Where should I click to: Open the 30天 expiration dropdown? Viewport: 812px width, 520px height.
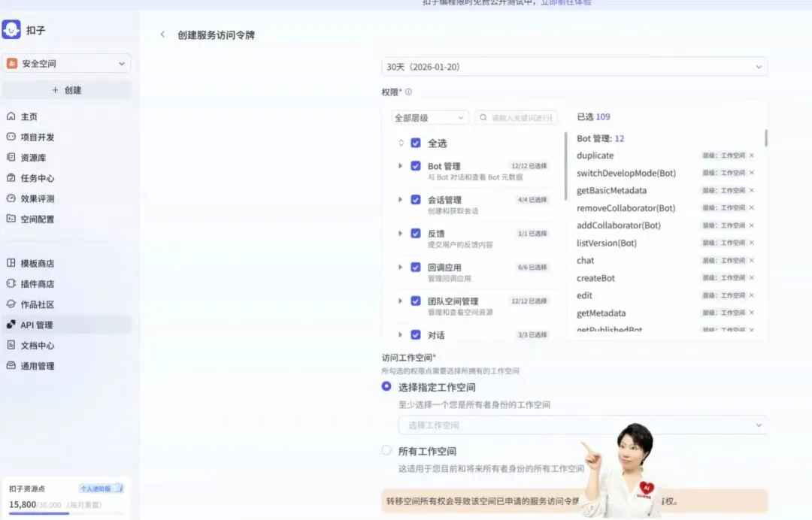pyautogui.click(x=574, y=67)
